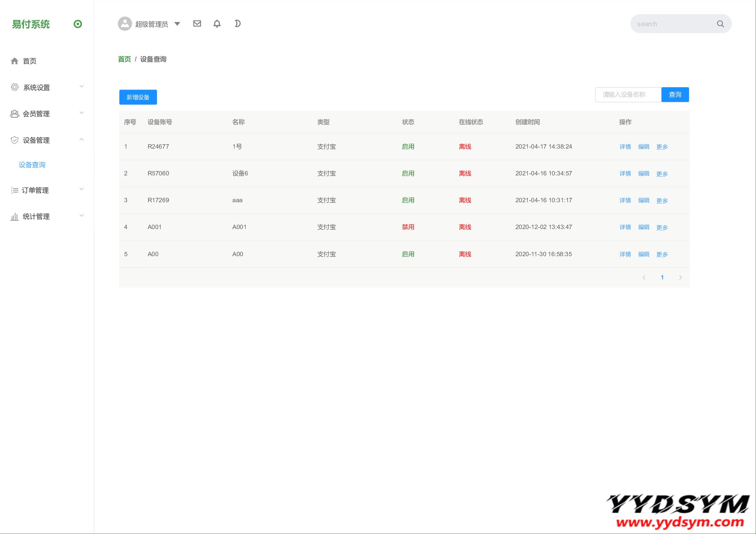This screenshot has width=756, height=534.
Task: Expand the 会员管理 menu chevron
Action: 82,113
